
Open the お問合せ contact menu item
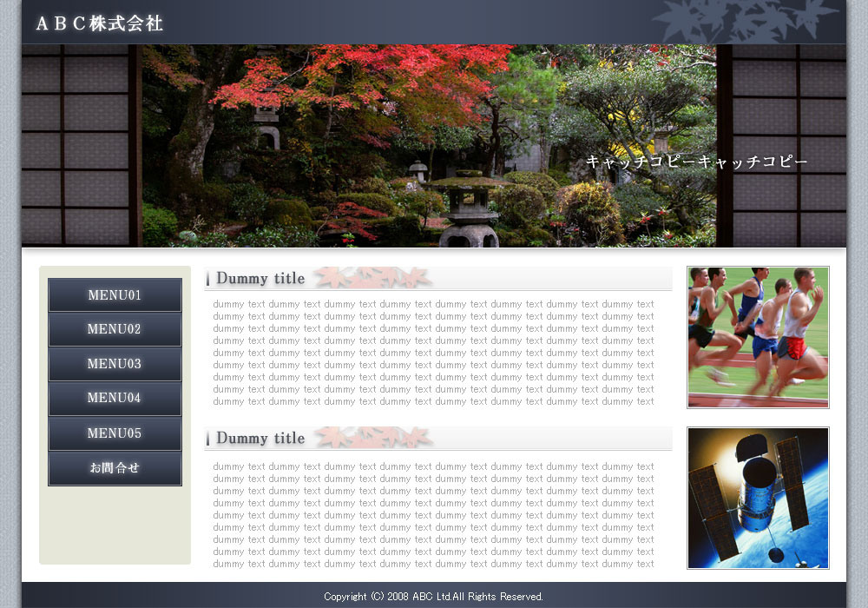coord(115,468)
